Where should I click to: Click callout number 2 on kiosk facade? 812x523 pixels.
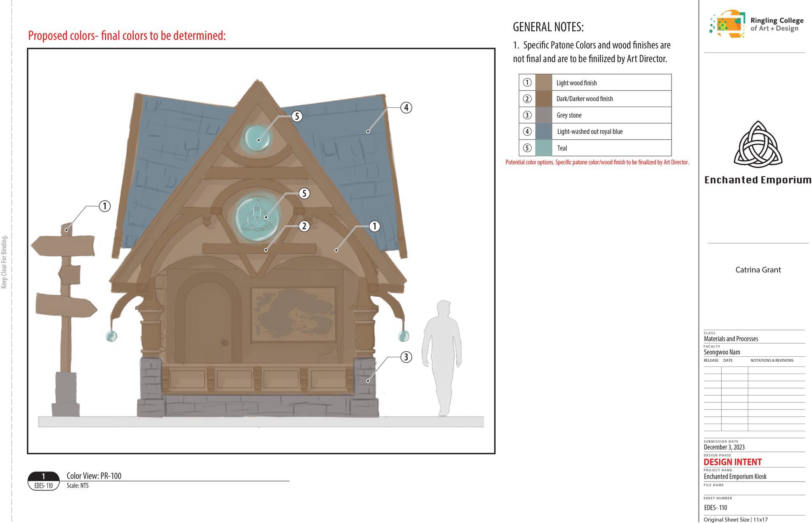coord(304,226)
